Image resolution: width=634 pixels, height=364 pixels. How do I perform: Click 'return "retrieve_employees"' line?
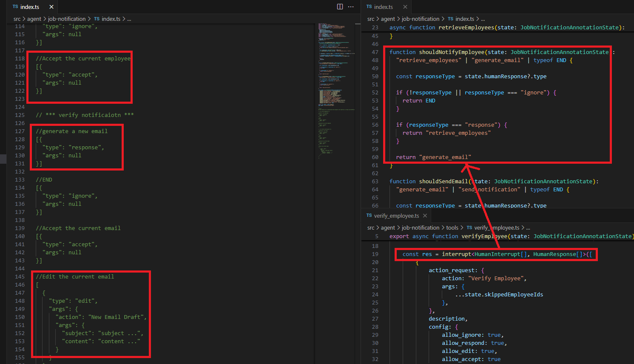[446, 133]
